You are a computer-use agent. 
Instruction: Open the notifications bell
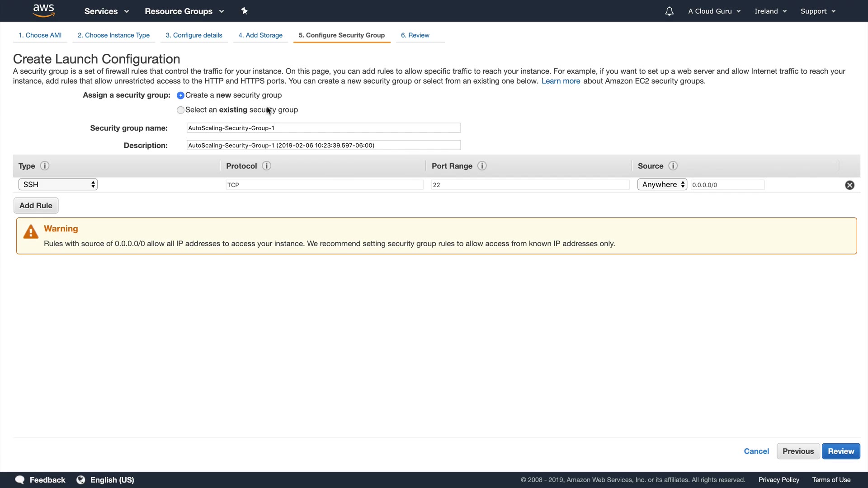669,11
